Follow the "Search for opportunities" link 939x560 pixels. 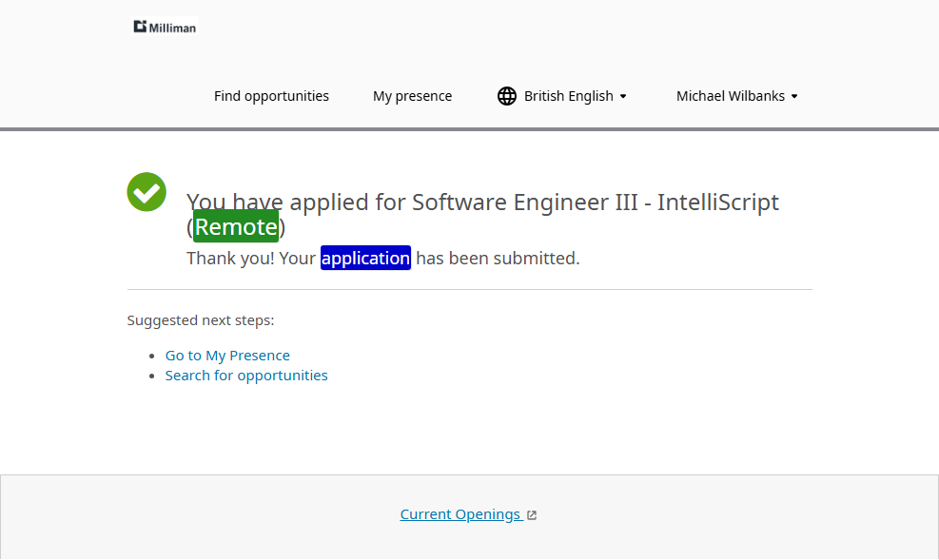(x=246, y=376)
